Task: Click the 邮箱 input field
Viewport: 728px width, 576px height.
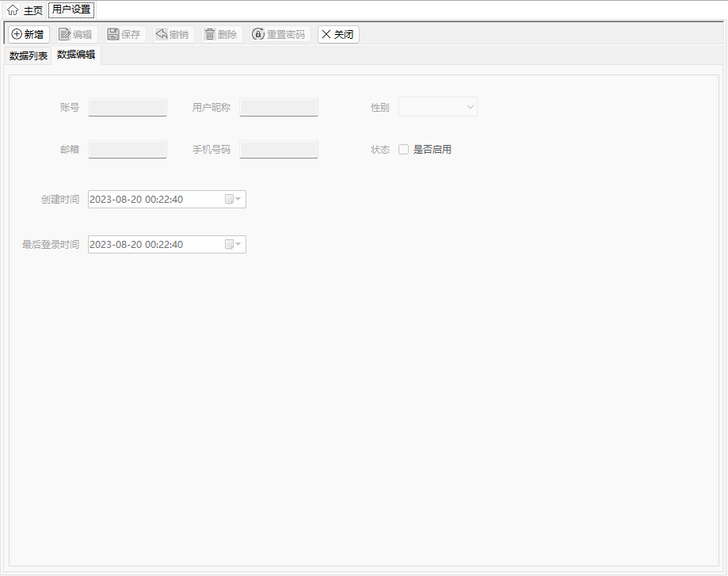Action: pos(128,149)
